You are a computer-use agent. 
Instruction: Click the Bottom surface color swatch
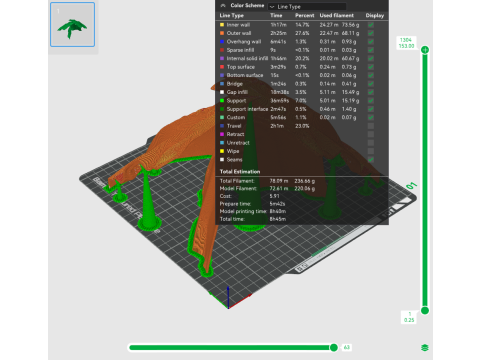click(222, 75)
